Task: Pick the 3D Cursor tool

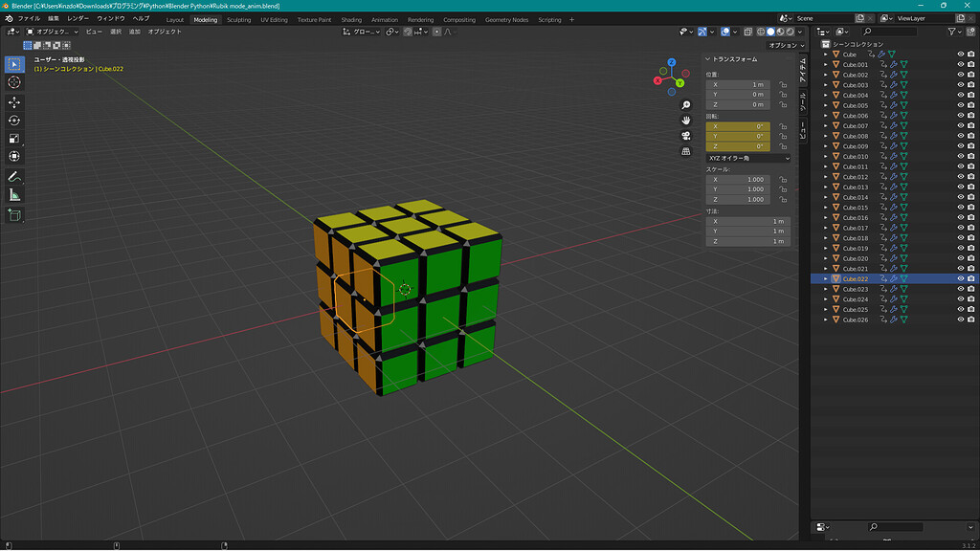Action: coord(13,82)
